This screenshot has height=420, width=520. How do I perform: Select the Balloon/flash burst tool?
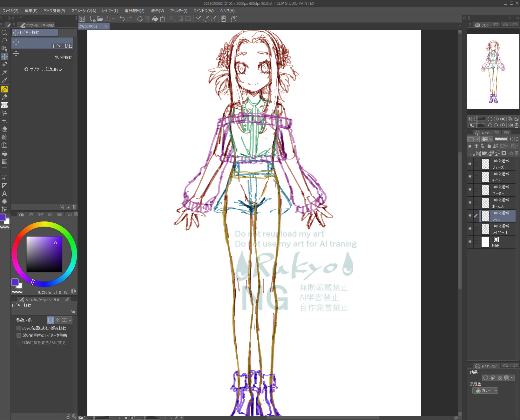coord(4,201)
